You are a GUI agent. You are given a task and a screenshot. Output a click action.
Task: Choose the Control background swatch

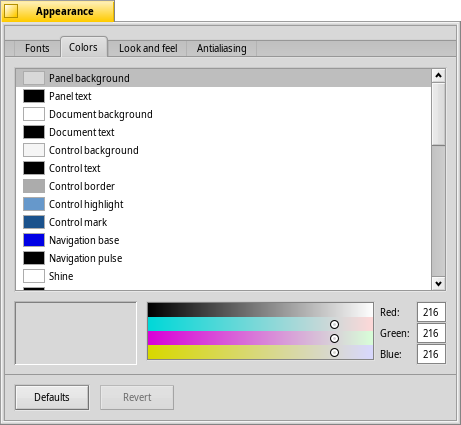click(34, 150)
